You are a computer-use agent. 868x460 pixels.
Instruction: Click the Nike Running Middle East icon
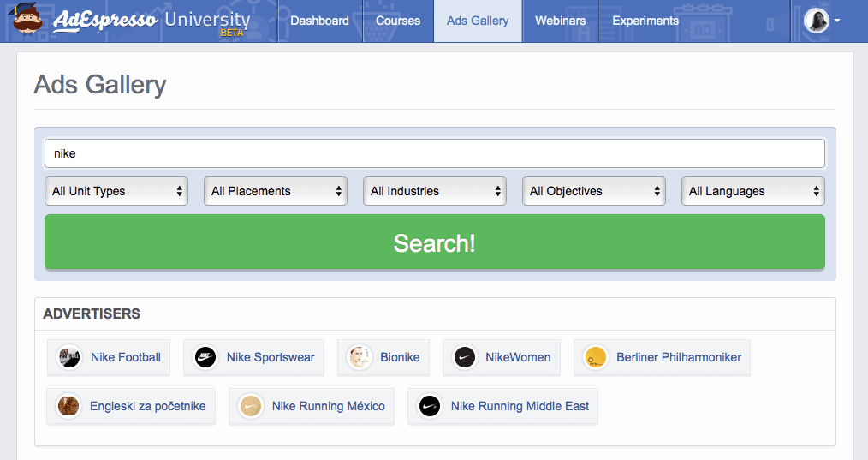click(429, 406)
